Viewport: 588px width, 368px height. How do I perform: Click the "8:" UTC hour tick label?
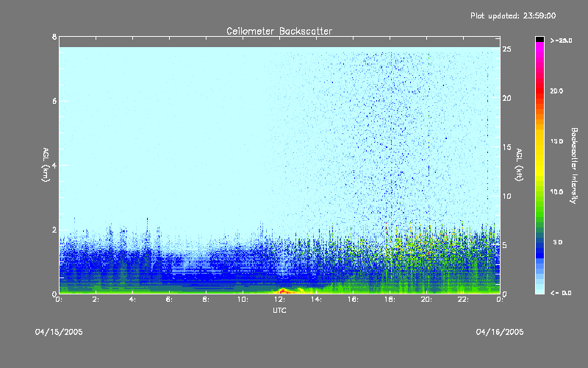[x=206, y=300]
